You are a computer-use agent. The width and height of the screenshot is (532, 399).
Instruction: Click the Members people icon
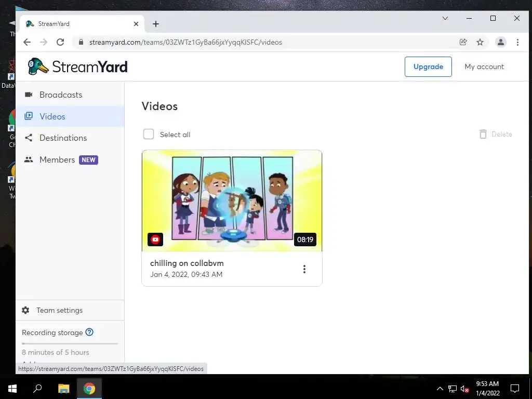click(29, 160)
